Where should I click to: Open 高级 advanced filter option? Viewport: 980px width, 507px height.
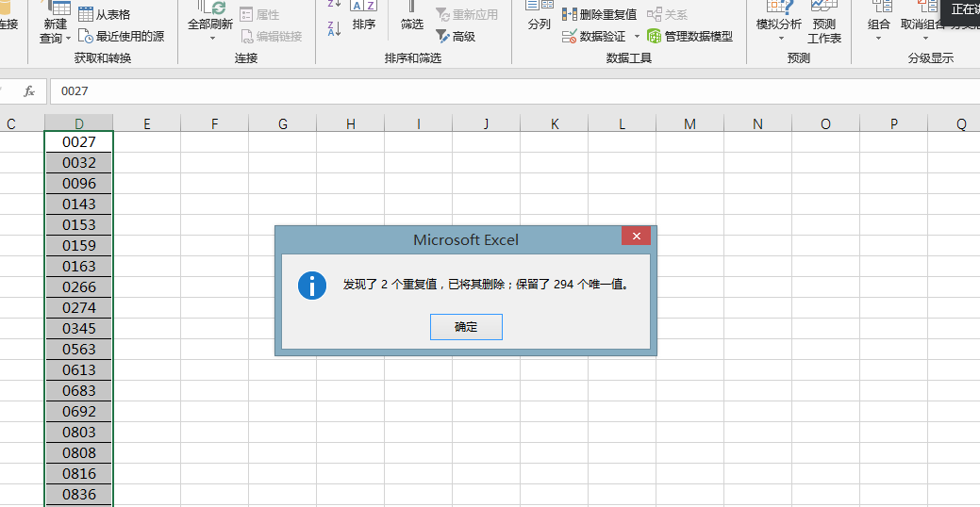(456, 37)
